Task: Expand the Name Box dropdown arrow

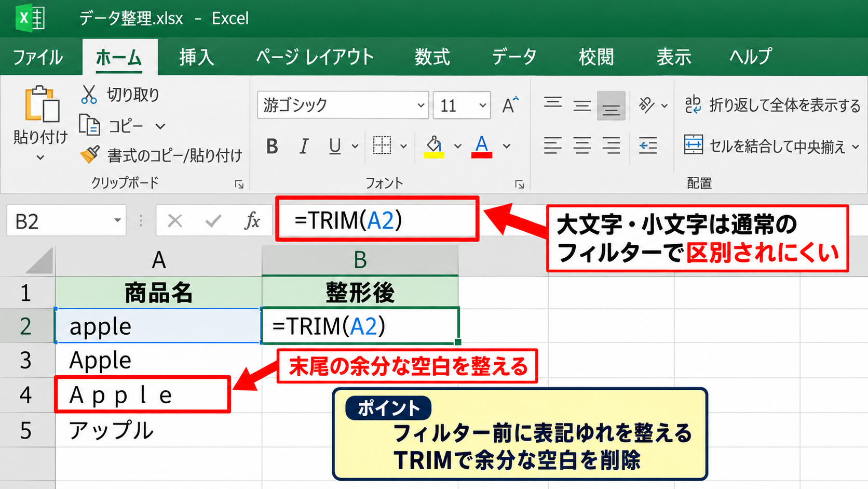Action: [117, 221]
